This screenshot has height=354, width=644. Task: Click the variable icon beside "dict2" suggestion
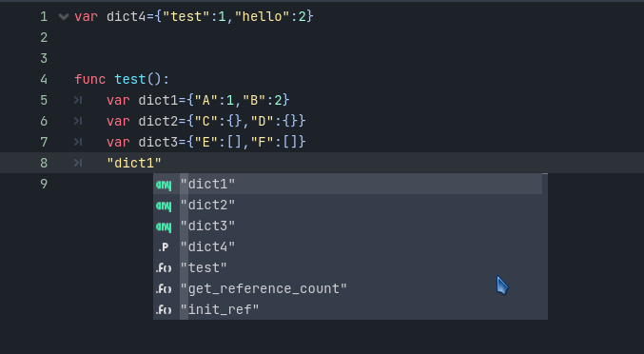[x=164, y=206]
